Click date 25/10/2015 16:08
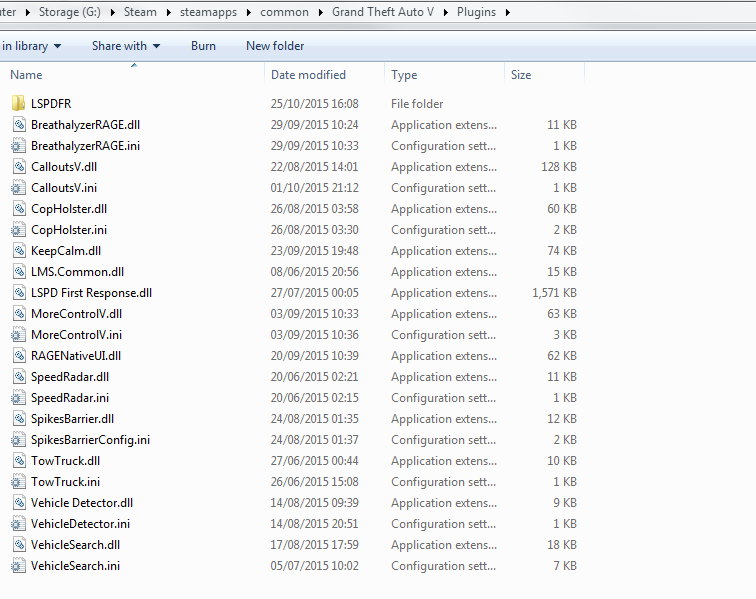 314,104
